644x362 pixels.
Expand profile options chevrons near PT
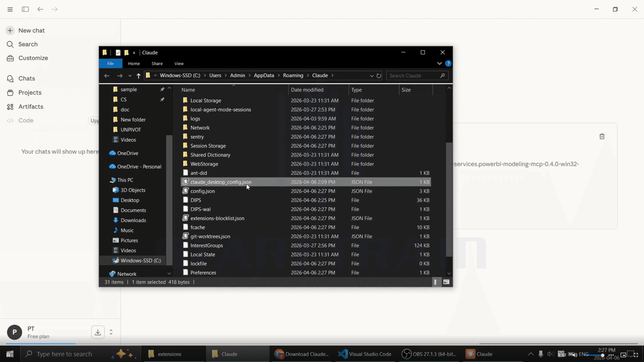click(x=111, y=332)
